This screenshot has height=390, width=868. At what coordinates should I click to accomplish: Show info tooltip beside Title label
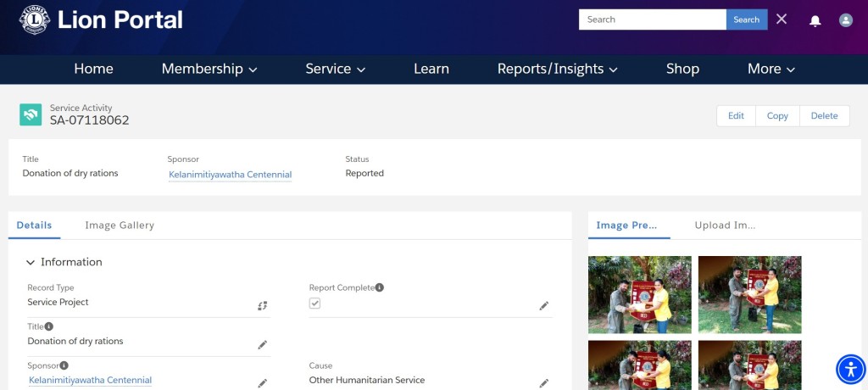(48, 326)
